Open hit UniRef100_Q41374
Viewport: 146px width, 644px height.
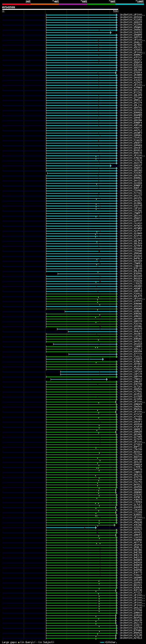point(131,103)
